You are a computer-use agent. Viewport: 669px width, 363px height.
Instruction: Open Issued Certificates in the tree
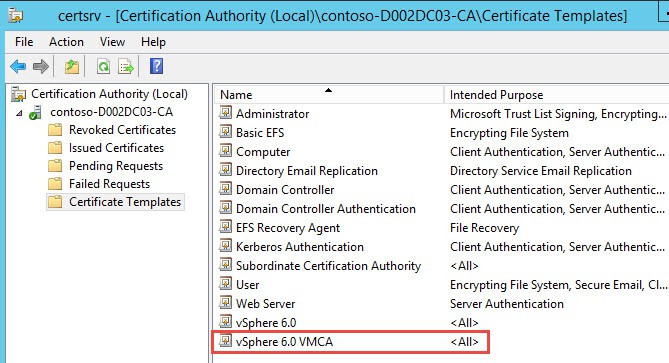coord(116,148)
